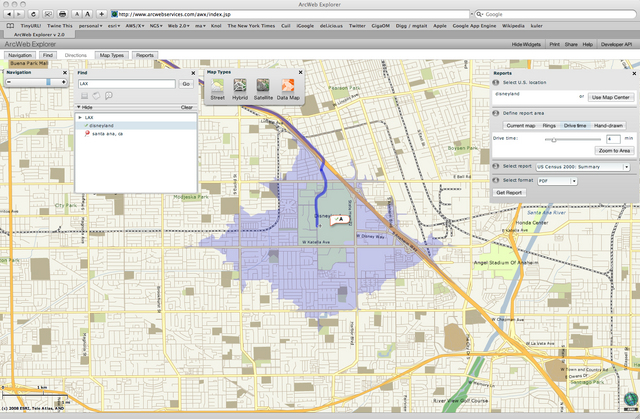Click the Get Report button

(x=509, y=193)
